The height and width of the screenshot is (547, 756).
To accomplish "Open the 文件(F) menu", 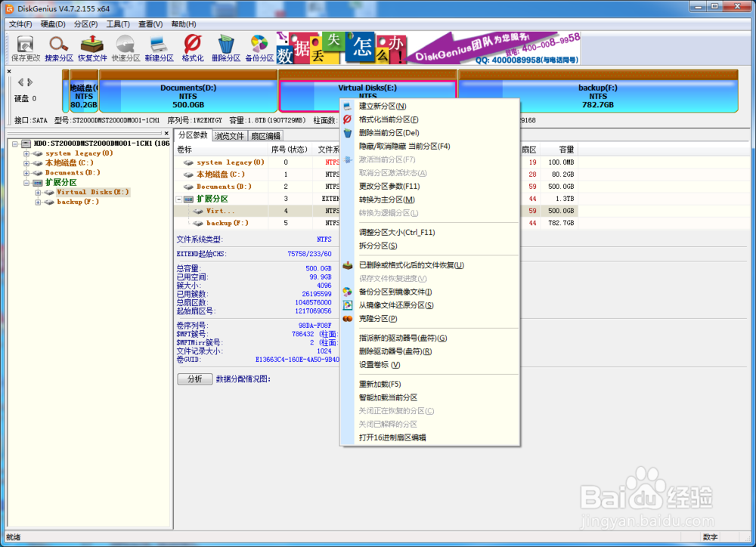I will click(20, 24).
